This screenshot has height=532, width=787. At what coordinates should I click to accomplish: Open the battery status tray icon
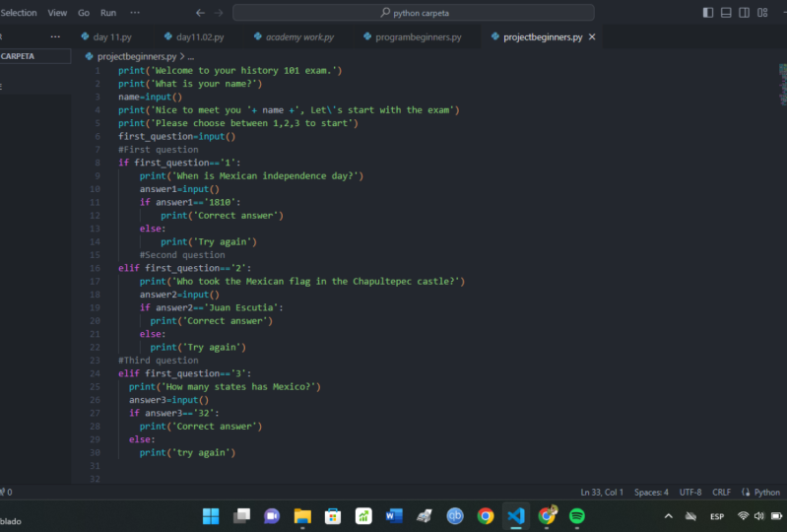[x=776, y=516]
